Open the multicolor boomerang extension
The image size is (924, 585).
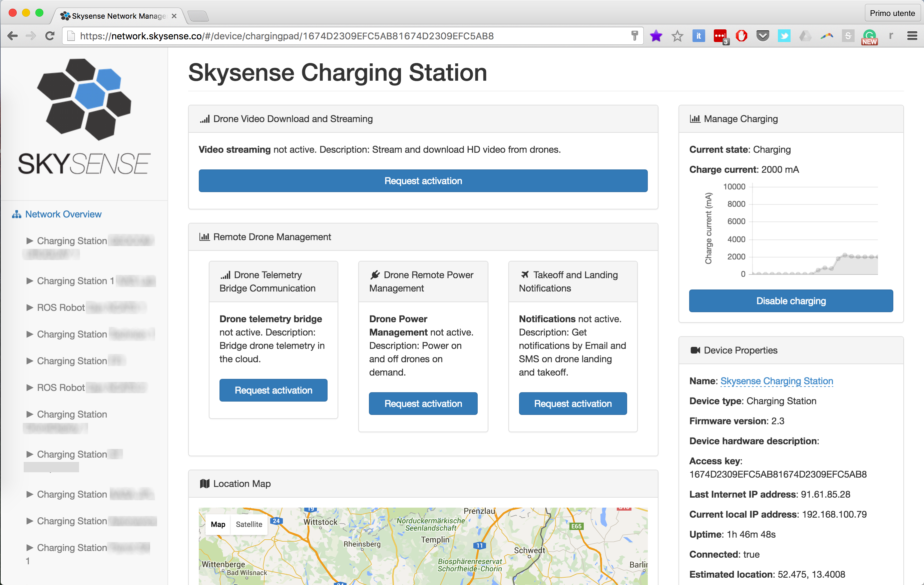pyautogui.click(x=827, y=36)
